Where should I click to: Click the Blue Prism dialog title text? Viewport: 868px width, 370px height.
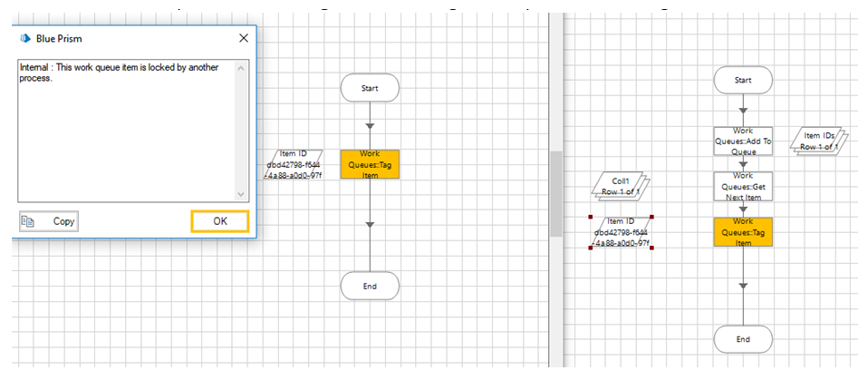coord(59,39)
